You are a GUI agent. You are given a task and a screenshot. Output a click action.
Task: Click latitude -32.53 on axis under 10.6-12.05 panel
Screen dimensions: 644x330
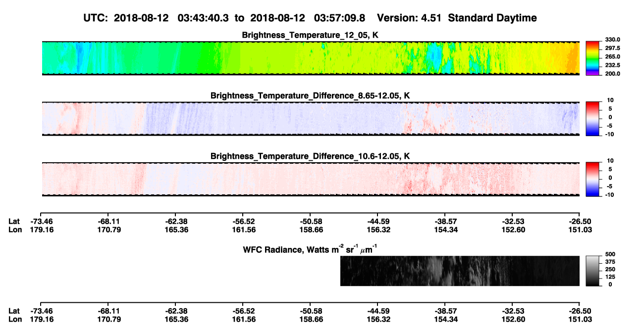[x=512, y=222]
